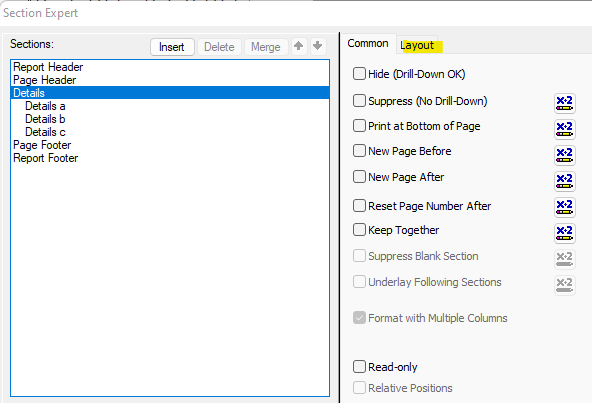Viewport: 592px width, 403px height.
Task: Click the Merge button
Action: coord(266,47)
